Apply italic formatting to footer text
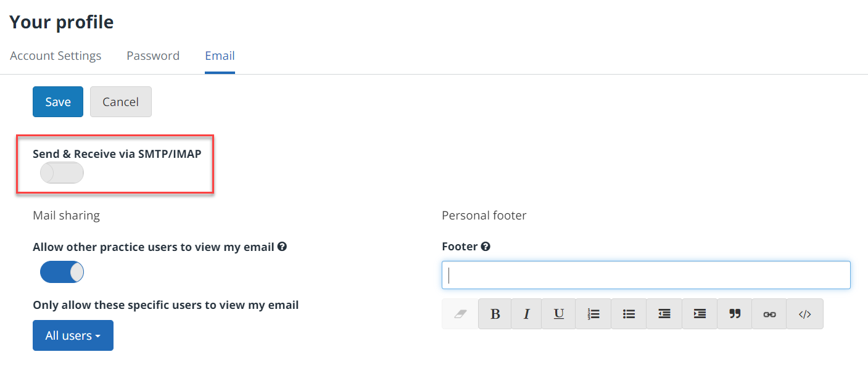The image size is (868, 365). (526, 314)
